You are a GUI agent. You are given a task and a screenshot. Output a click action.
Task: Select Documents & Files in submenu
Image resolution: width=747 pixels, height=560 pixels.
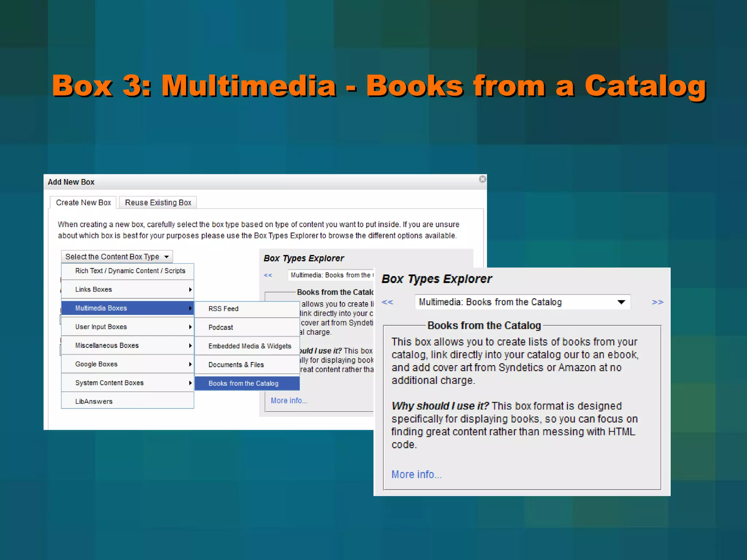click(247, 365)
